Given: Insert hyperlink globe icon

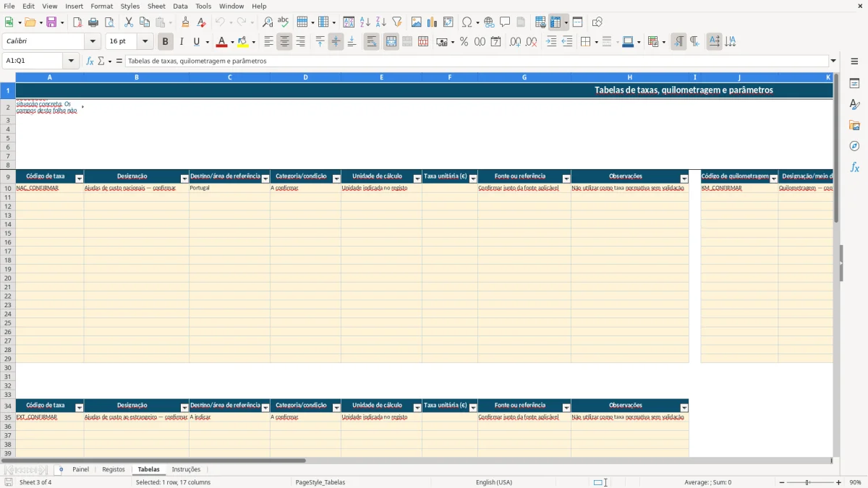Looking at the screenshot, I should coord(489,22).
